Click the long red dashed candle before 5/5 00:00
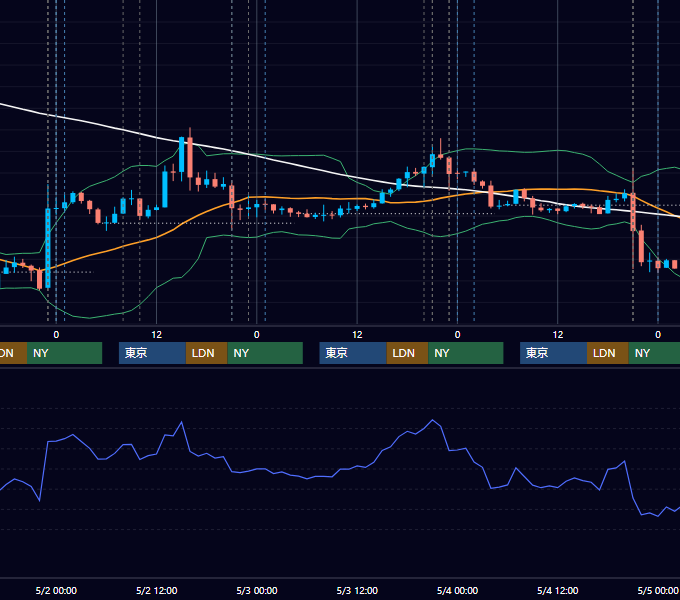The width and height of the screenshot is (680, 600). coord(633,212)
